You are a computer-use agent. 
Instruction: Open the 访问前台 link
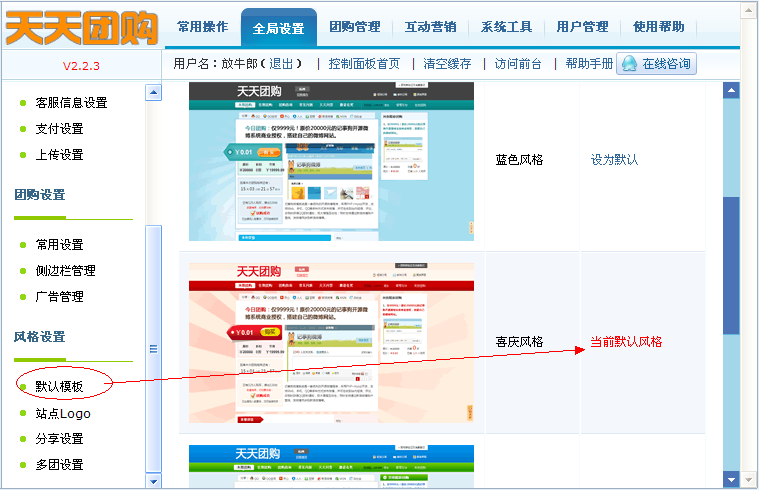(518, 63)
